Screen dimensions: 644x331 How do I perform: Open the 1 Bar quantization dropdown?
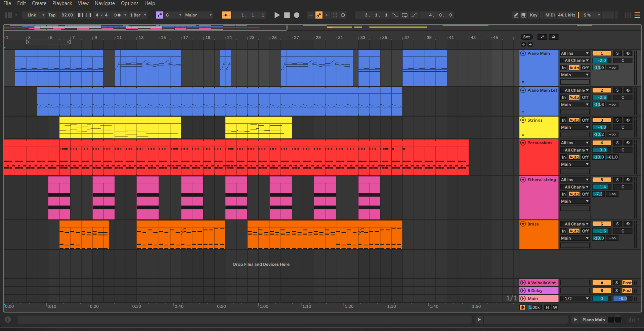click(x=138, y=15)
